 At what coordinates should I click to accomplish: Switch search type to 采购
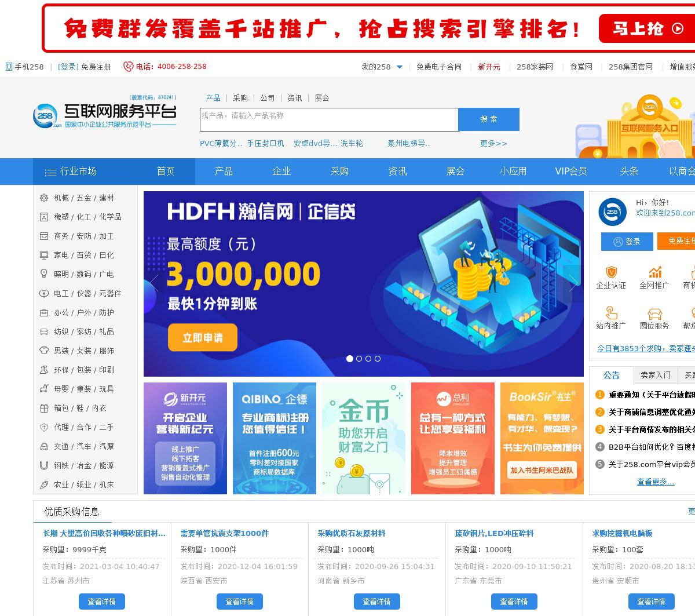click(x=240, y=98)
